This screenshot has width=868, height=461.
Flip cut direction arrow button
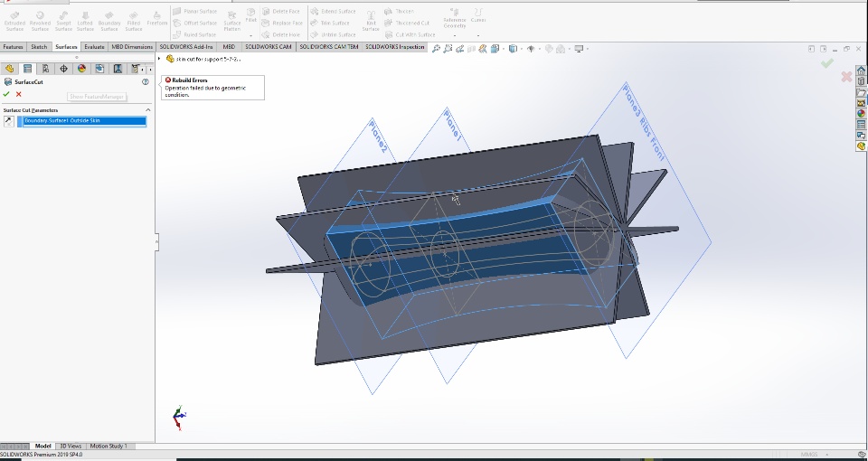(9, 121)
